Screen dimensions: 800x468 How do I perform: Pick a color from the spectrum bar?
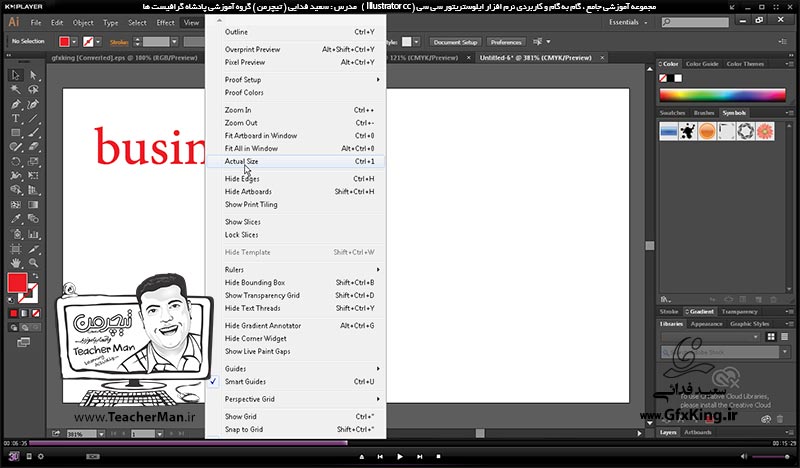pos(722,94)
